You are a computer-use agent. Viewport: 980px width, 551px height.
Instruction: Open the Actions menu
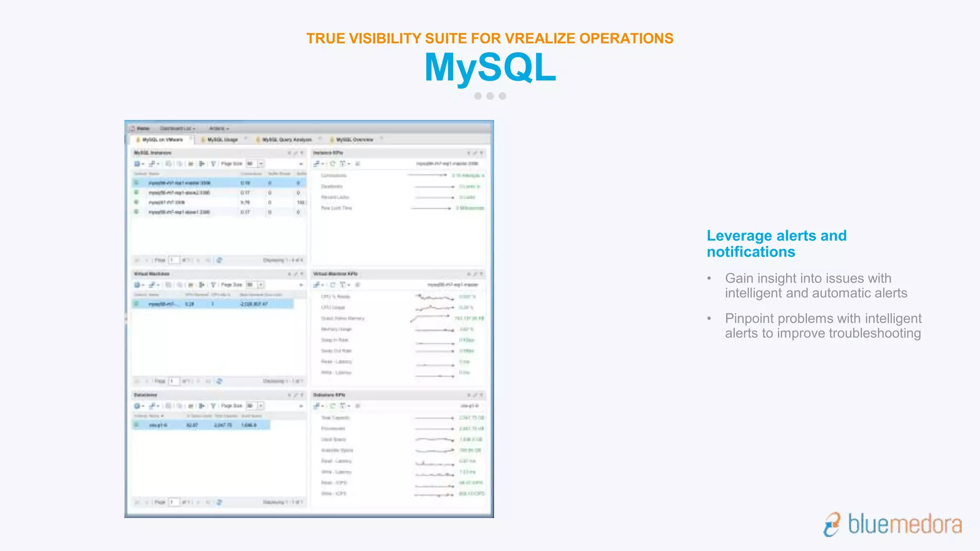(x=219, y=128)
